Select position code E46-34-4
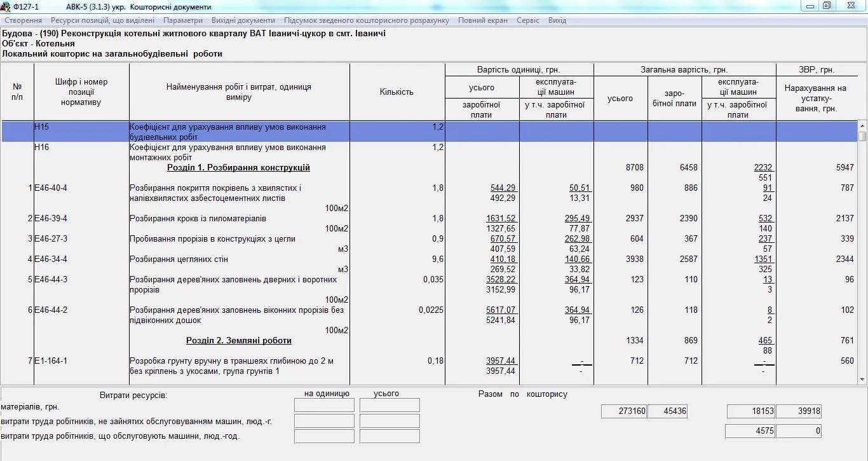868x461 pixels. point(51,259)
